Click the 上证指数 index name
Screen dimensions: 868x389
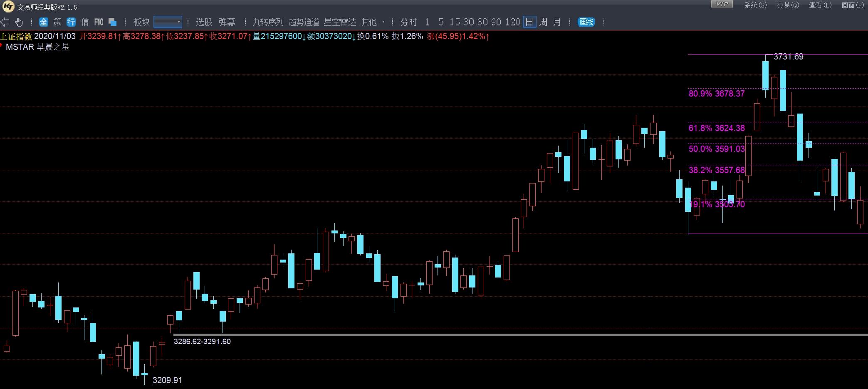pyautogui.click(x=16, y=36)
